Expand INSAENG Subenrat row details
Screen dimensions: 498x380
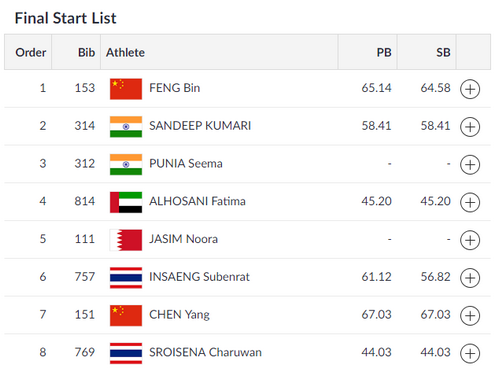pos(470,278)
